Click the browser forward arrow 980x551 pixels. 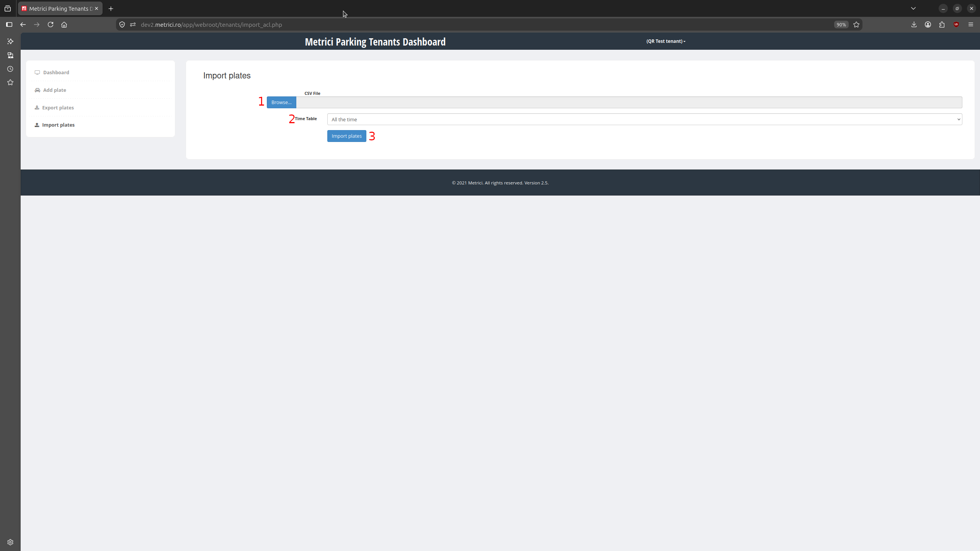37,24
